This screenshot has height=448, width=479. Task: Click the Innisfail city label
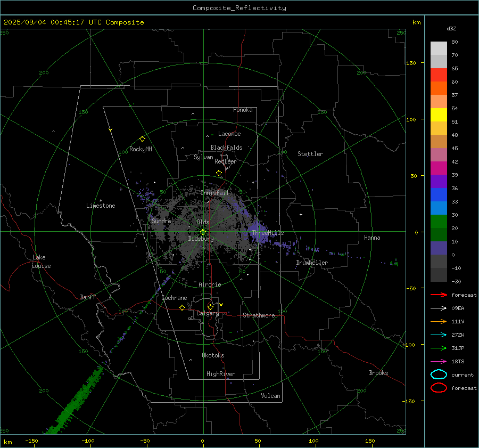coord(215,193)
